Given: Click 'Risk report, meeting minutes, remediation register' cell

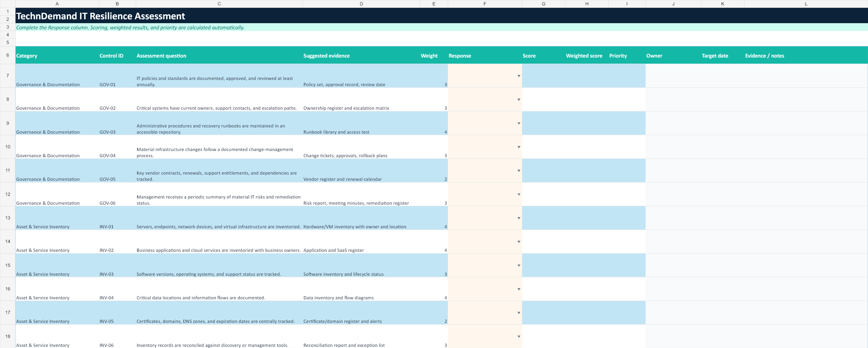Looking at the screenshot, I should (x=361, y=194).
